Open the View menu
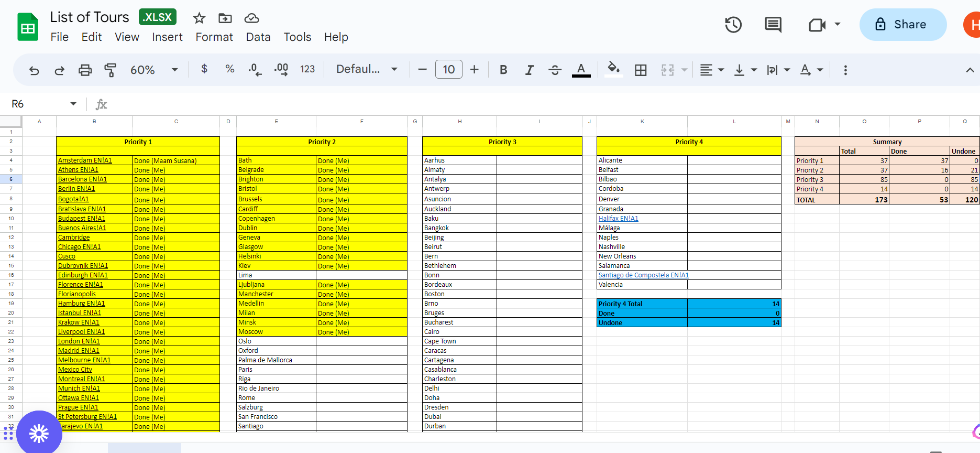The height and width of the screenshot is (453, 980). pyautogui.click(x=127, y=37)
